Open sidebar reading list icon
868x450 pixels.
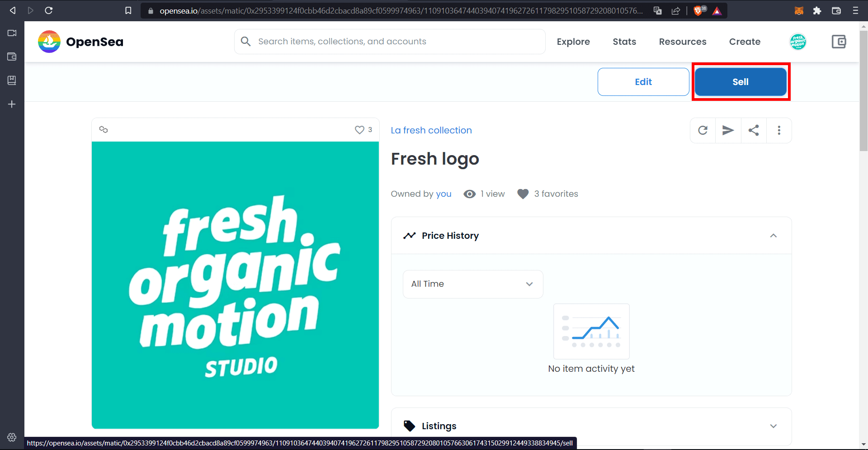[12, 80]
